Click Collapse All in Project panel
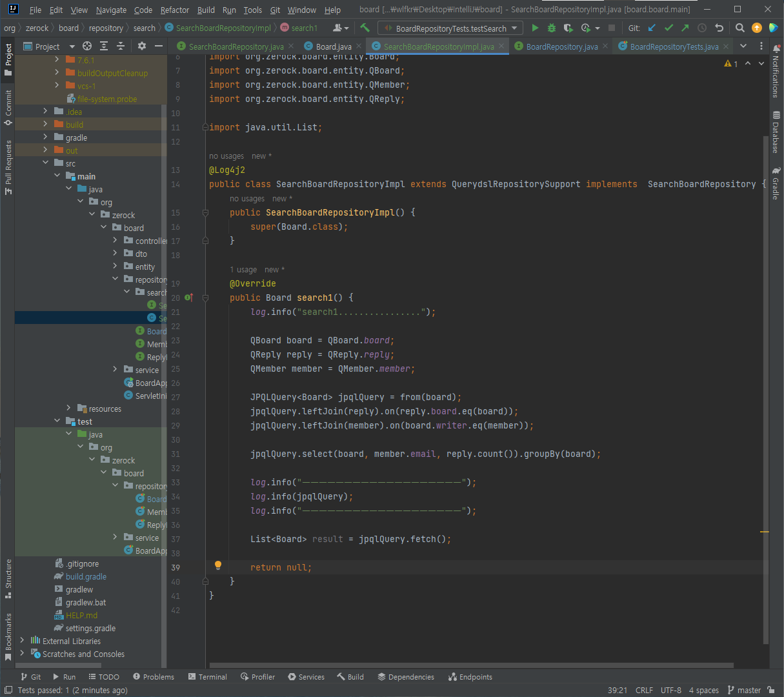Image resolution: width=784 pixels, height=697 pixels. click(121, 46)
